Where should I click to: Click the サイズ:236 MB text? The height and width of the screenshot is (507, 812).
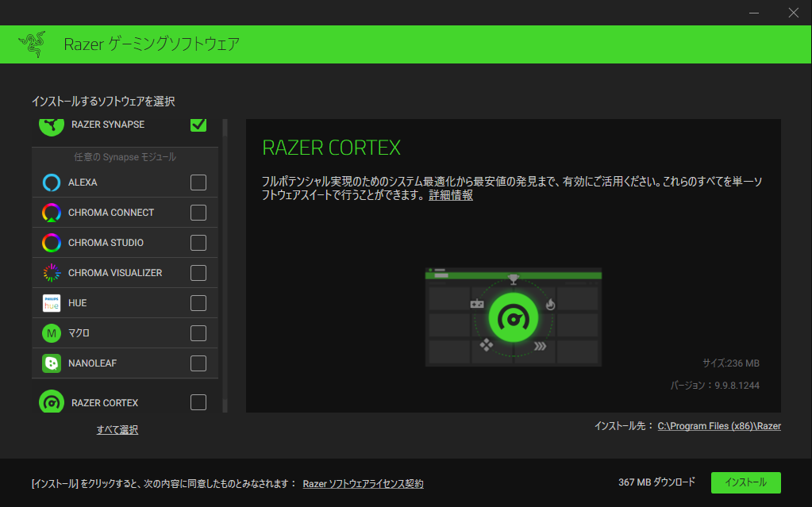coord(731,363)
